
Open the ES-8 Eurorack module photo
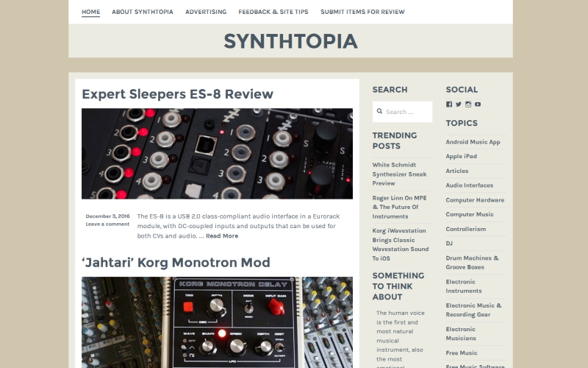[217, 154]
